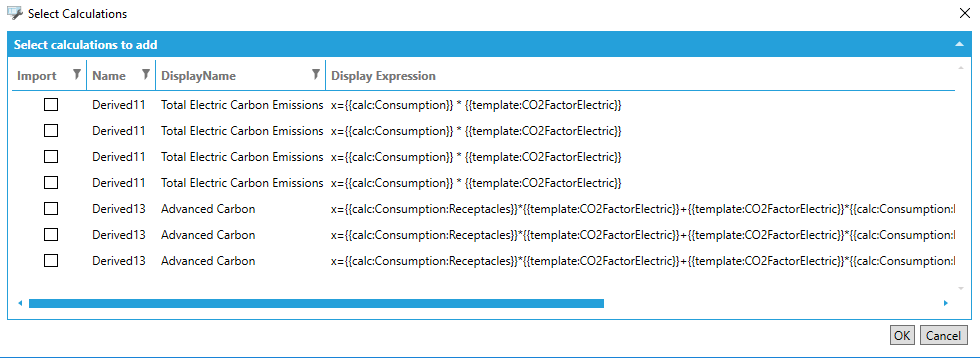980x361 pixels.
Task: Open the Name column filter icon
Action: click(146, 75)
